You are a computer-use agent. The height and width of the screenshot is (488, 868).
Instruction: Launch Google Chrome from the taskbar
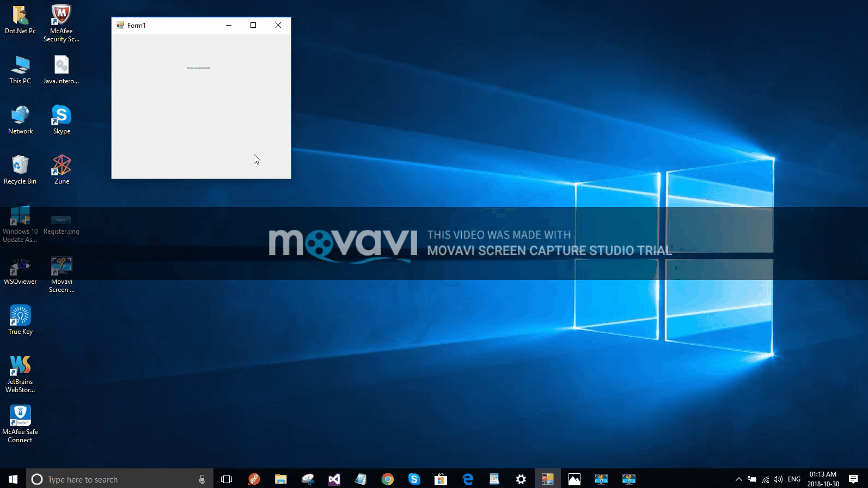[x=387, y=479]
